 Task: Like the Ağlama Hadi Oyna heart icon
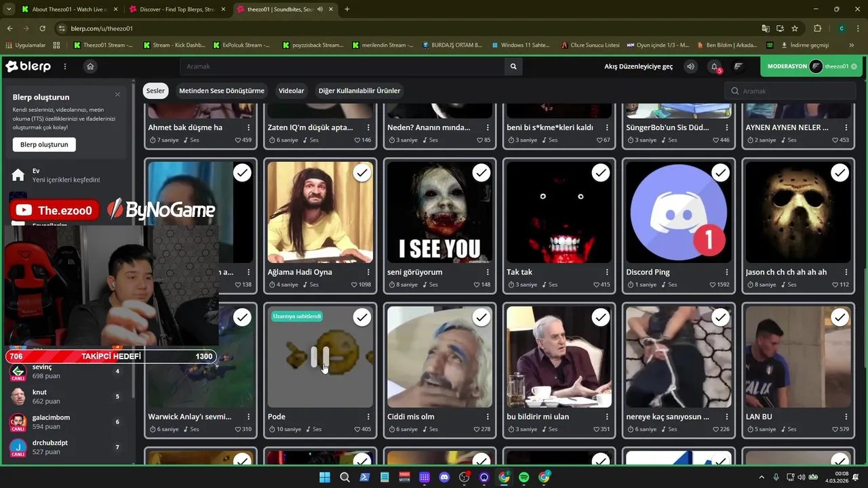pos(355,285)
